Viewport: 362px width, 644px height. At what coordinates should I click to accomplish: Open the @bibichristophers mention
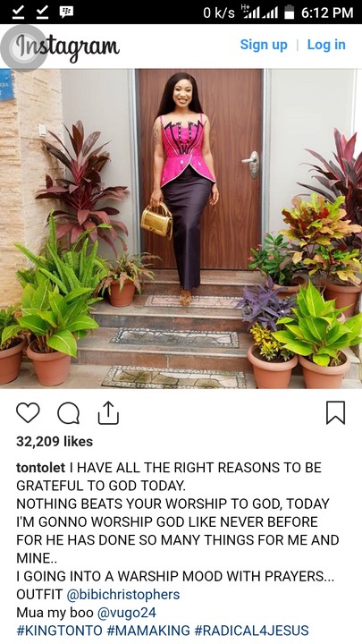pos(122,594)
